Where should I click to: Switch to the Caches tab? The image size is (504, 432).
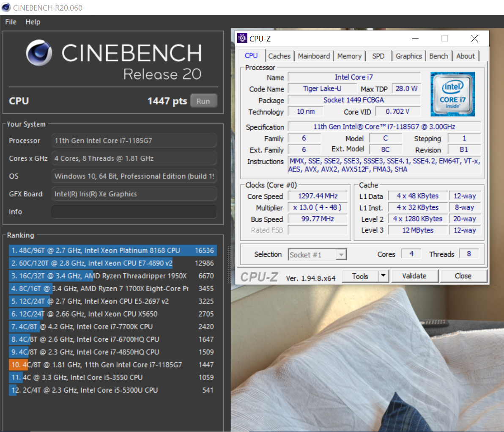[x=279, y=56]
